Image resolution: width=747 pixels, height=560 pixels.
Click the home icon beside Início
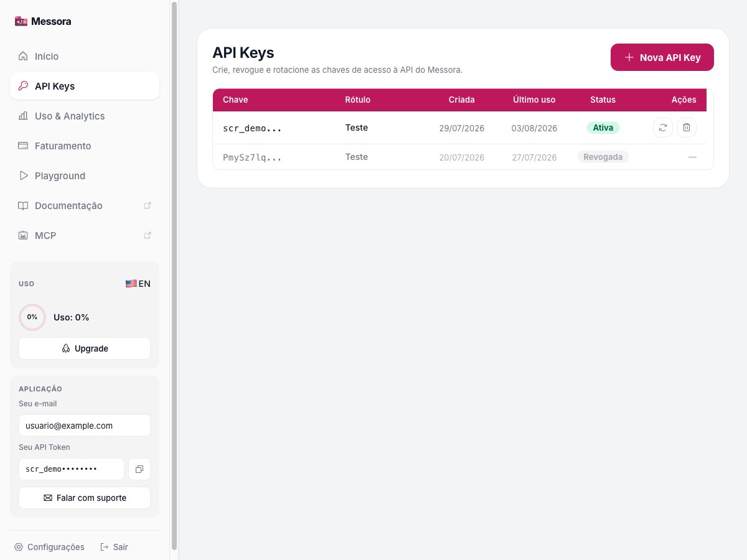pyautogui.click(x=23, y=56)
